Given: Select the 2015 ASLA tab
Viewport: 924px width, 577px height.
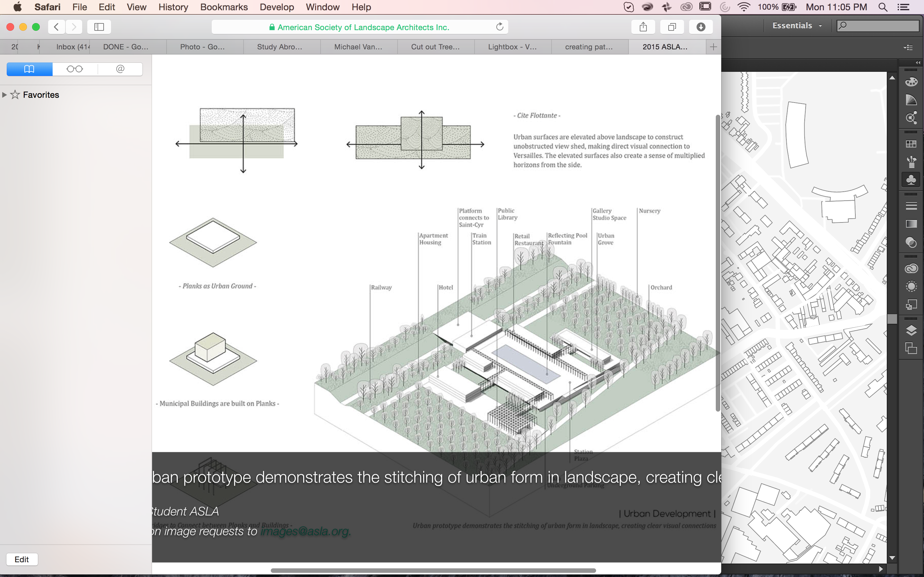Looking at the screenshot, I should pos(664,46).
